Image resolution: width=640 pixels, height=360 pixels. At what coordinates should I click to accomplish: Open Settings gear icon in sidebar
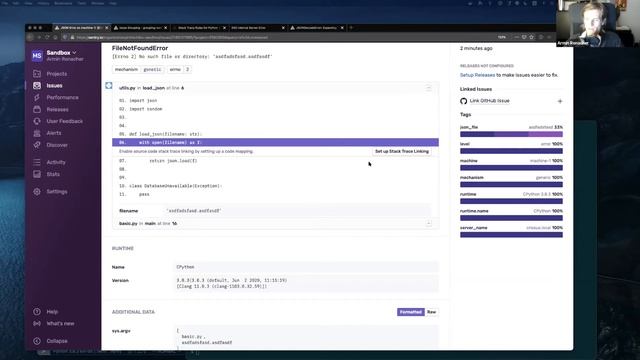coord(37,191)
